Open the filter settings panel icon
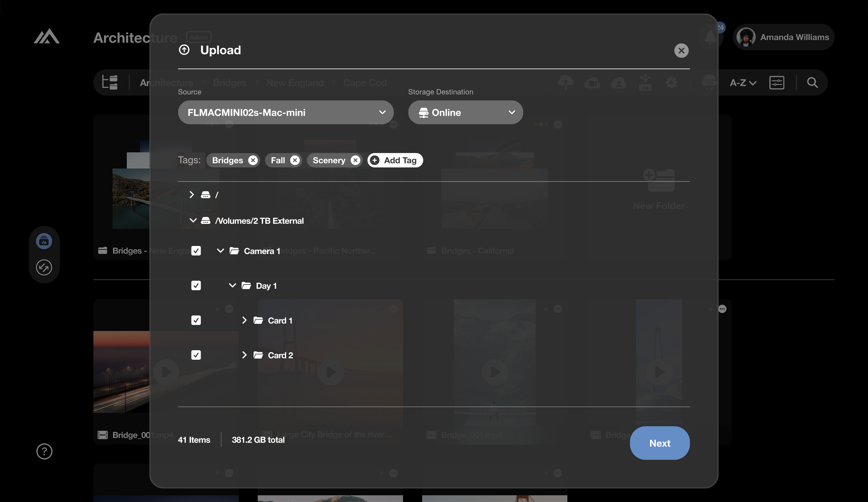Viewport: 868px width, 502px height. coord(777,83)
